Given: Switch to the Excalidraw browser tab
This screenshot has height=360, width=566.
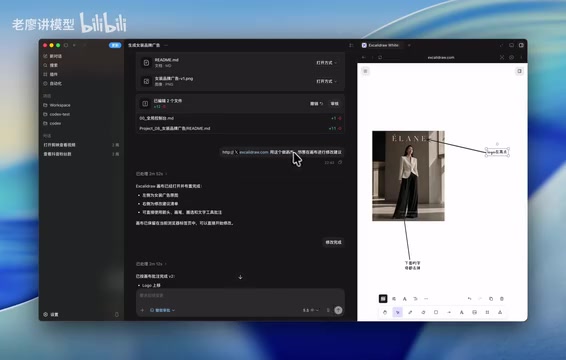Looking at the screenshot, I should (x=383, y=45).
